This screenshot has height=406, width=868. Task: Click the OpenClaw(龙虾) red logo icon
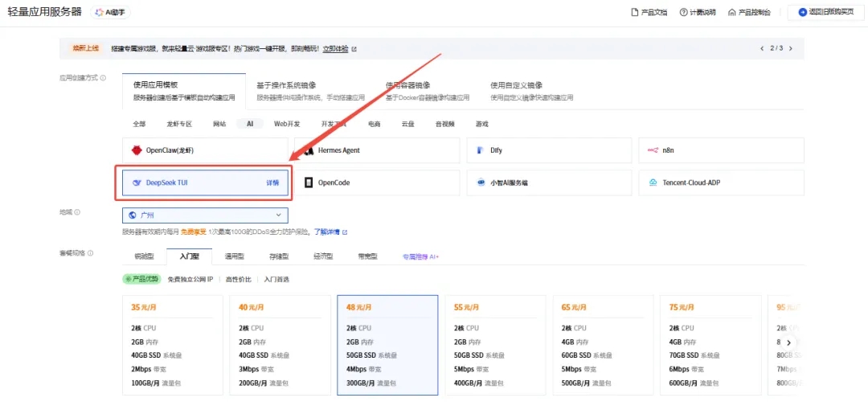point(137,150)
